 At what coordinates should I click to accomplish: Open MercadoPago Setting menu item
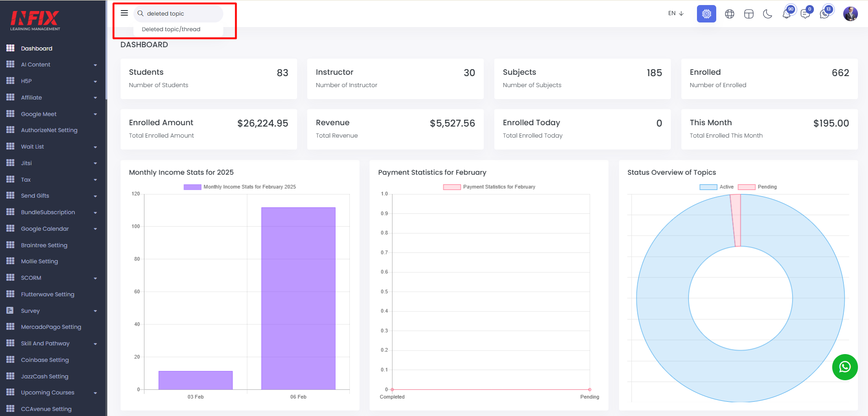(51, 327)
